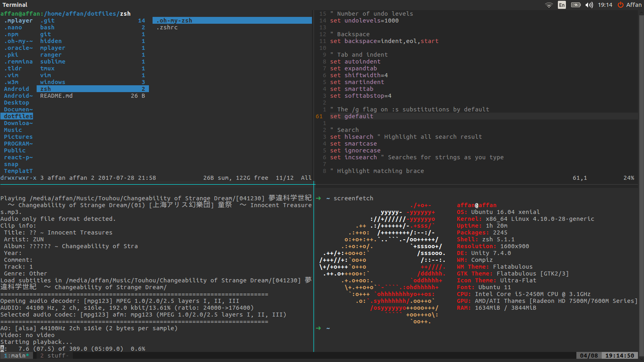
Task: Click the CPU: Intel Core i5-2450M line
Action: pos(524,294)
